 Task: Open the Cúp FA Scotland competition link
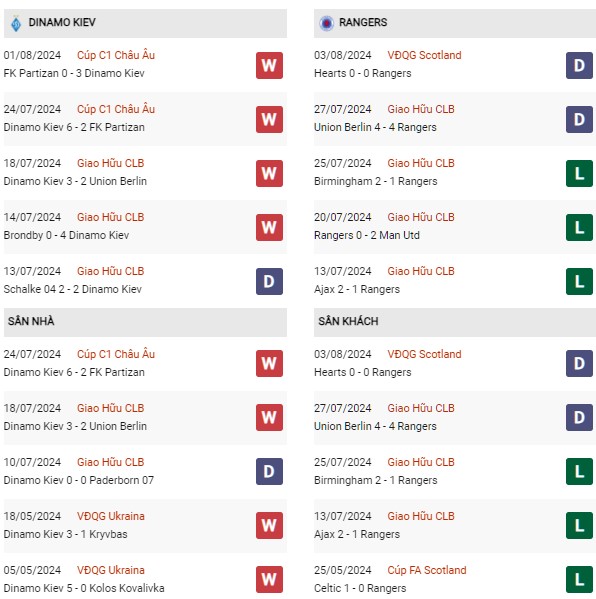[x=427, y=570]
